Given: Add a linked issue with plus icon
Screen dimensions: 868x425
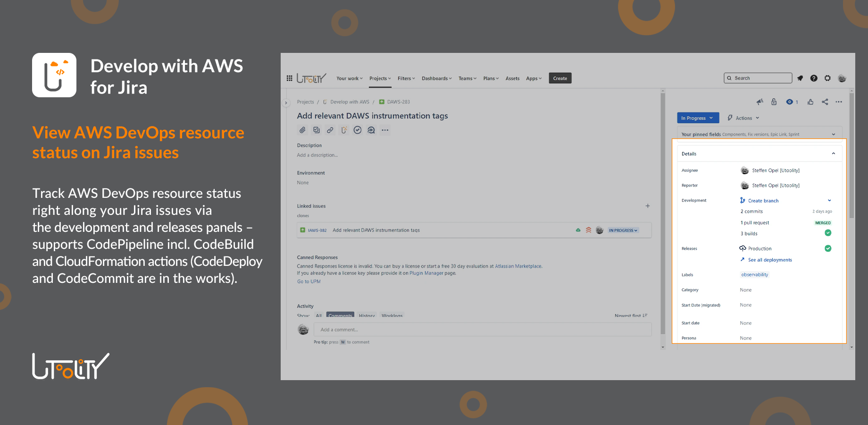Looking at the screenshot, I should (x=648, y=206).
